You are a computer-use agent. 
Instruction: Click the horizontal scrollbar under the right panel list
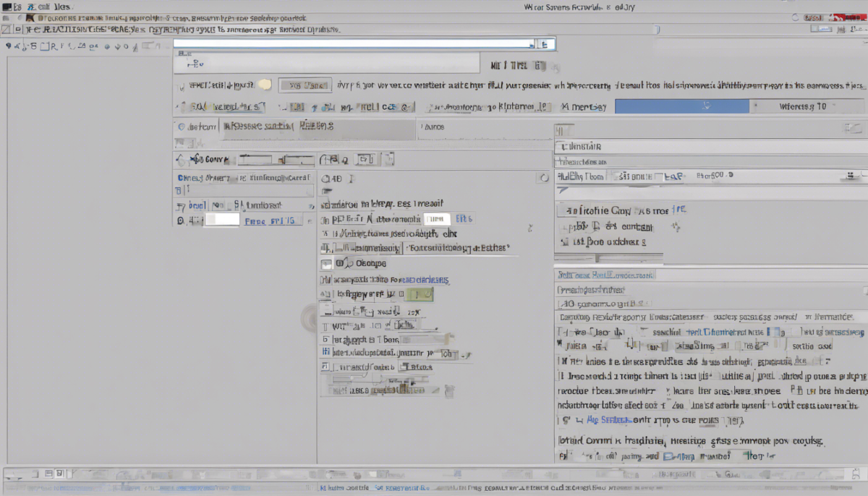(x=608, y=258)
